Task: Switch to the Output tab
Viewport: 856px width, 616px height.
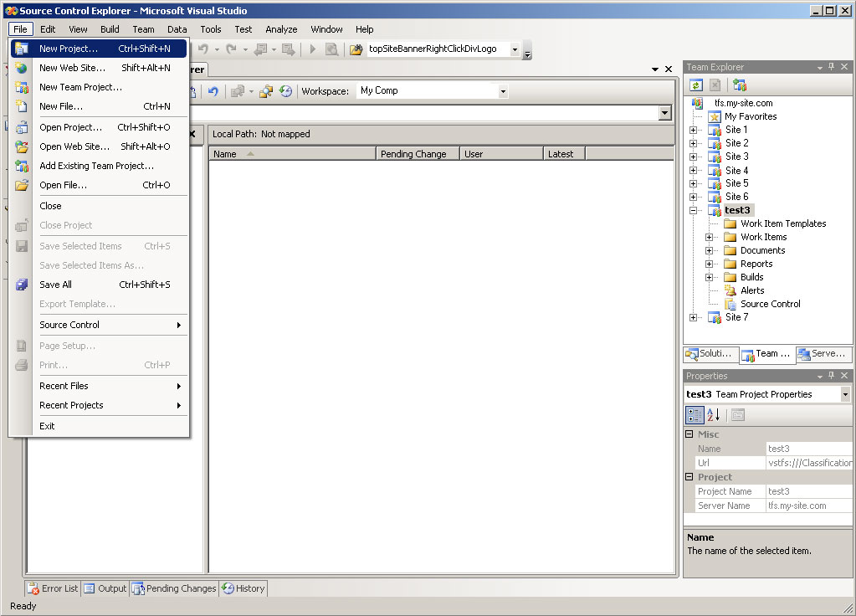Action: point(105,588)
